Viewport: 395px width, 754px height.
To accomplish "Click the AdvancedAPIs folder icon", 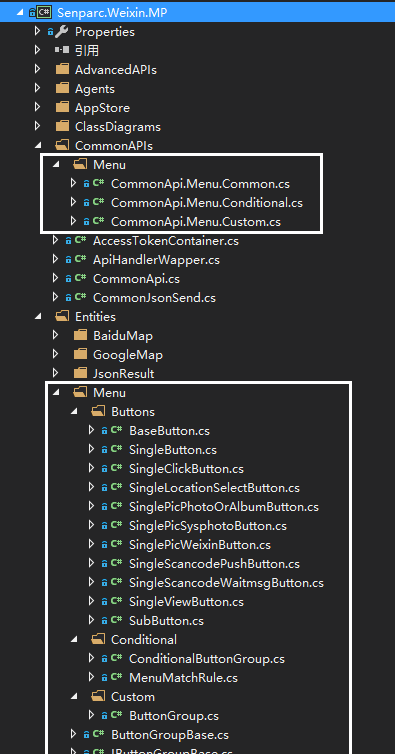I will click(62, 69).
